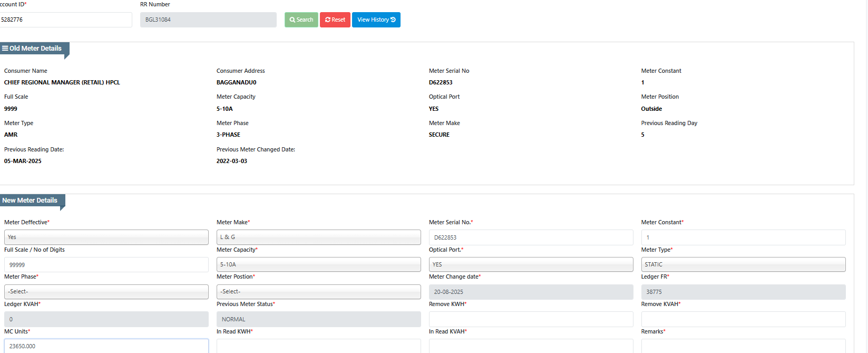
Task: Expand the Meter Make dropdown
Action: [318, 237]
